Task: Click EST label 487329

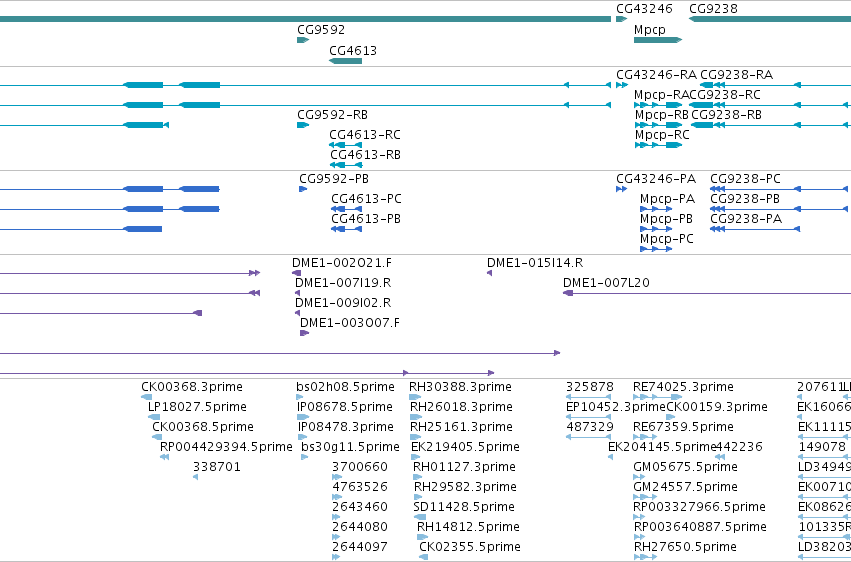Action: point(589,427)
